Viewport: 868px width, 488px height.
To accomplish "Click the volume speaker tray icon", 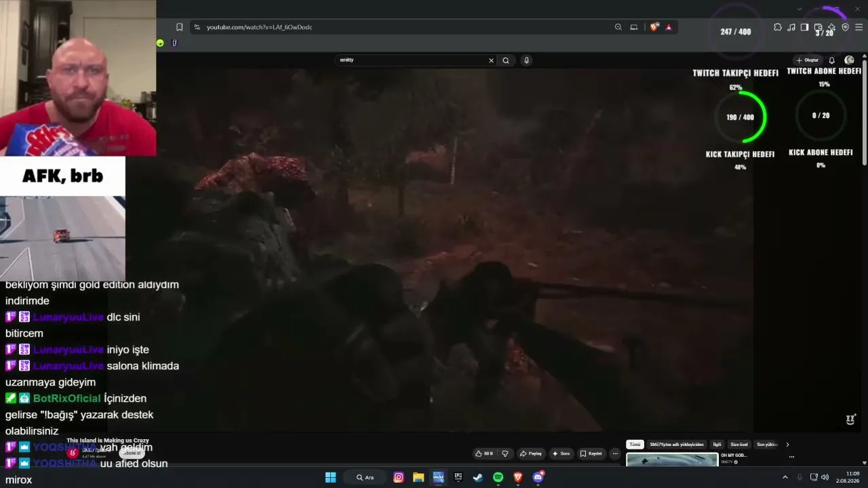I will pyautogui.click(x=825, y=477).
